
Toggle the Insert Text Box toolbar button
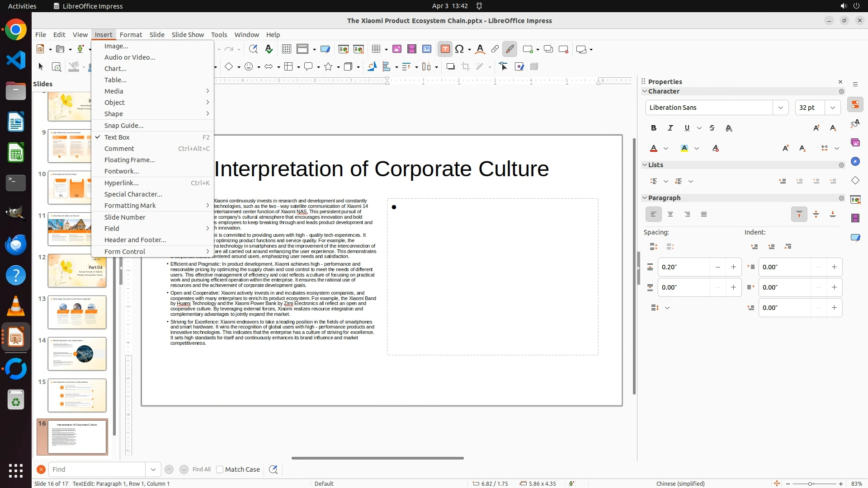pyautogui.click(x=445, y=49)
